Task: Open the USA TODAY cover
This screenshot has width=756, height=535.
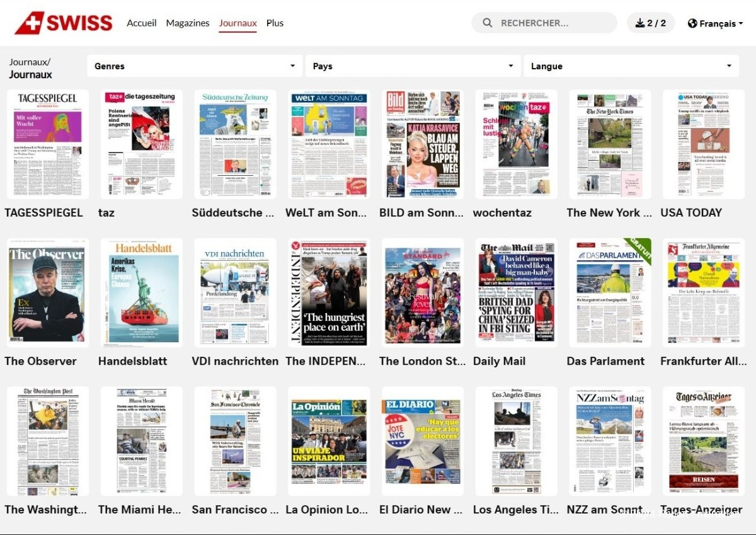Action: click(704, 144)
